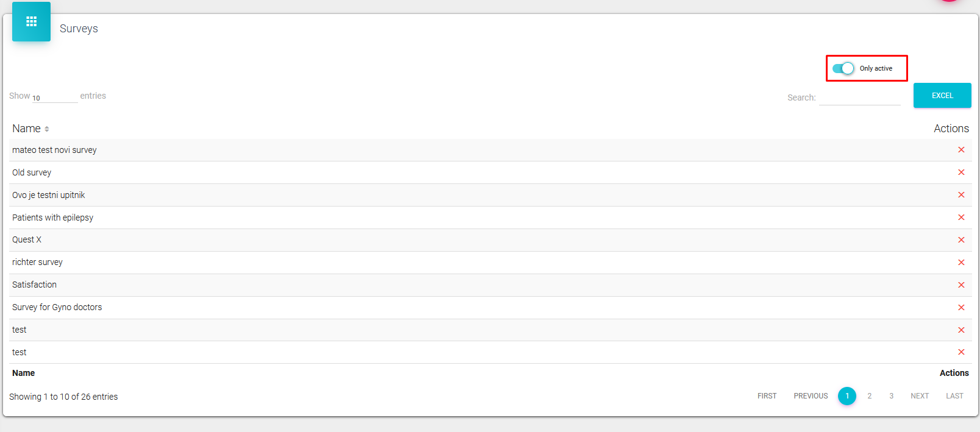This screenshot has height=432, width=980.
Task: Remove the 'Patients with epilepsy' survey
Action: click(x=961, y=218)
